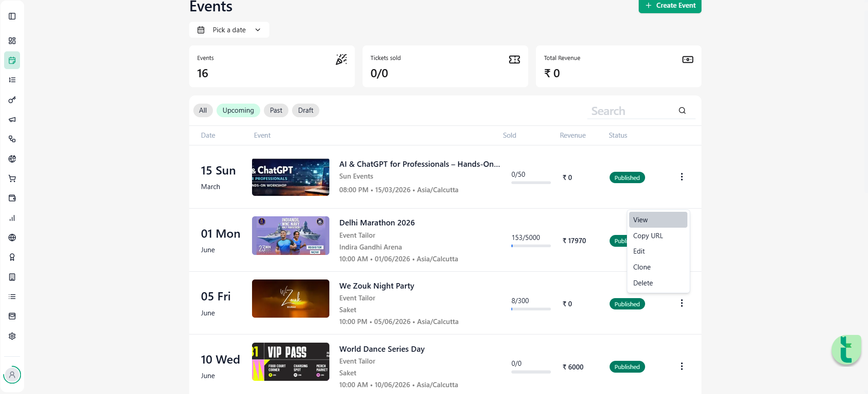Open the settings gear icon in sidebar

point(12,336)
